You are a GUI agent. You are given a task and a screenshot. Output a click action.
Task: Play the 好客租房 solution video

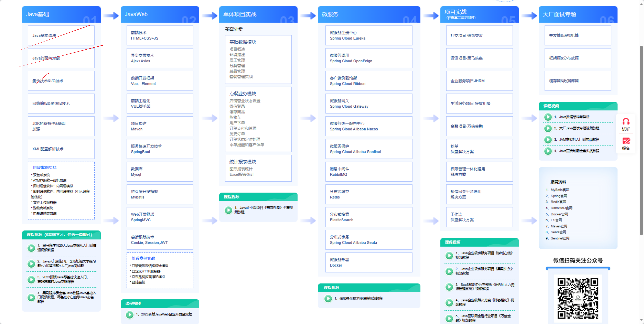click(x=449, y=303)
